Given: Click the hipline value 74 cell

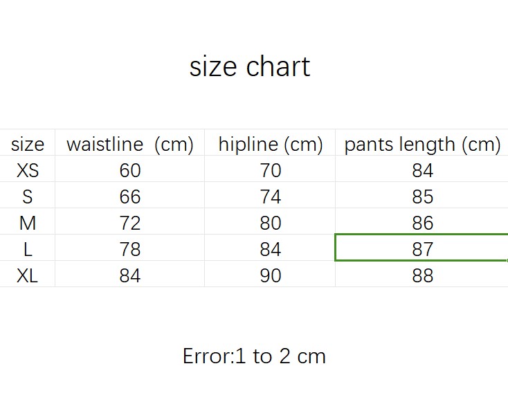Looking at the screenshot, I should [x=271, y=197].
